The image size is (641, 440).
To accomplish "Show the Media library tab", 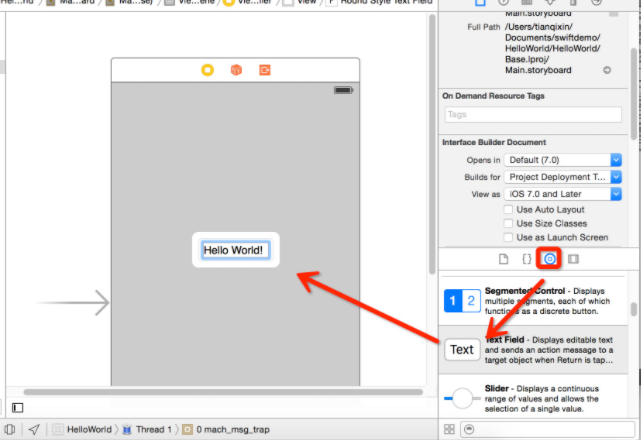I will pyautogui.click(x=573, y=259).
